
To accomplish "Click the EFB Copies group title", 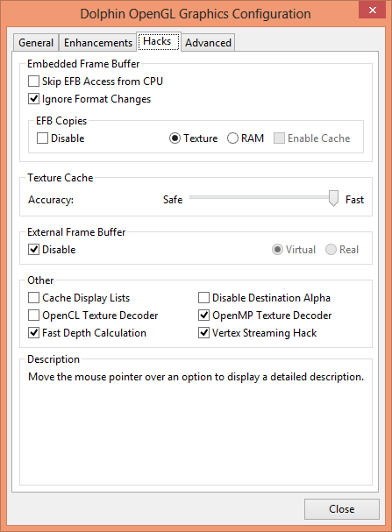I will 61,121.
